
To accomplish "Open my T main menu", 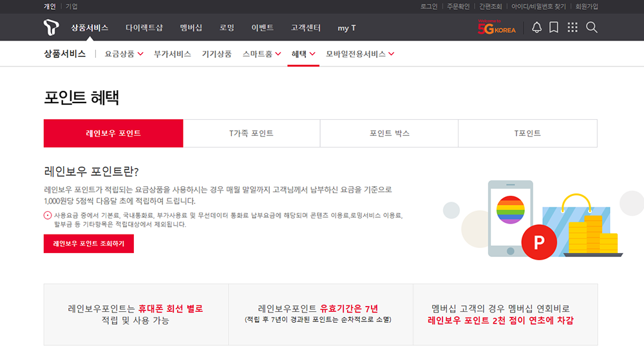I will point(346,28).
